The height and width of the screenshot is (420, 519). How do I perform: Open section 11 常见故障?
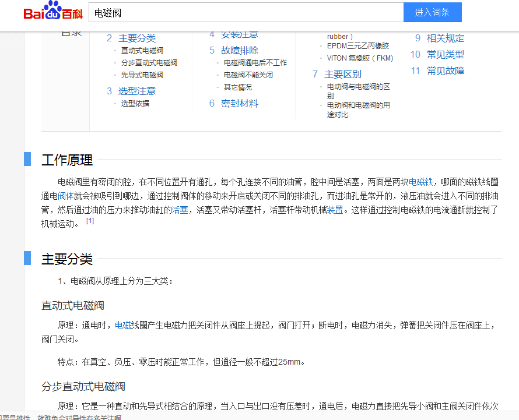[446, 70]
